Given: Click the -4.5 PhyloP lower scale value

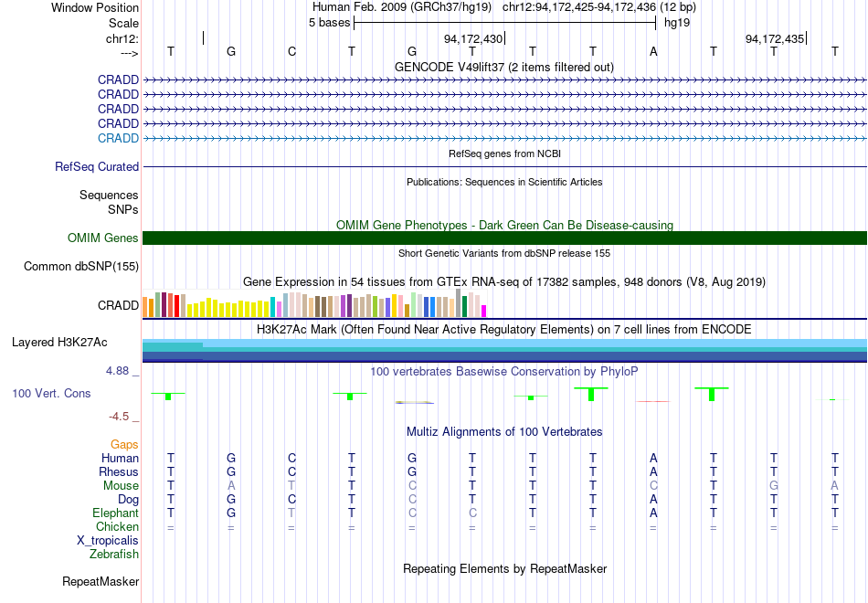Looking at the screenshot, I should click(x=119, y=417).
